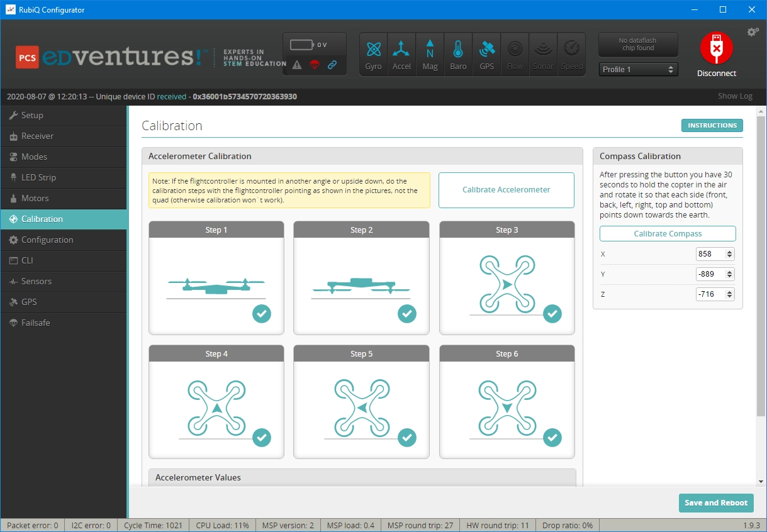
Task: Click the Accel sensor icon
Action: [401, 54]
